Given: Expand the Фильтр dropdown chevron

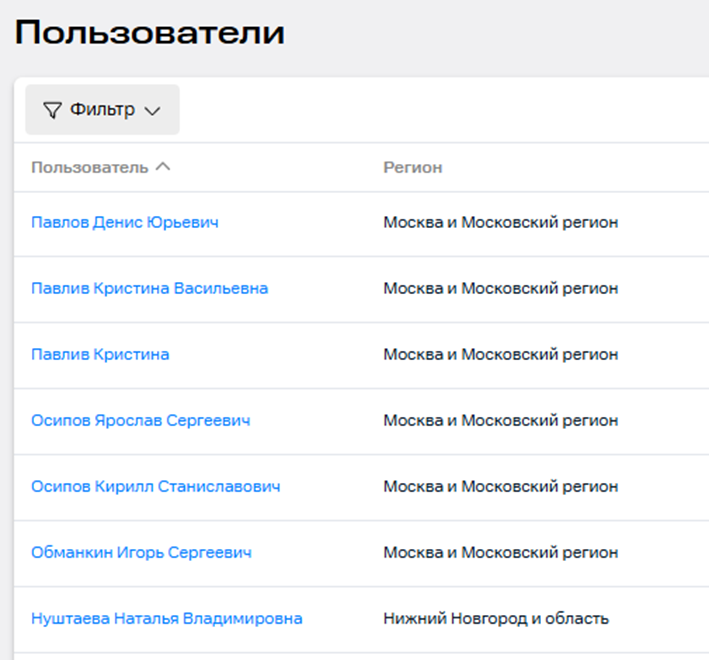Looking at the screenshot, I should click(x=152, y=111).
